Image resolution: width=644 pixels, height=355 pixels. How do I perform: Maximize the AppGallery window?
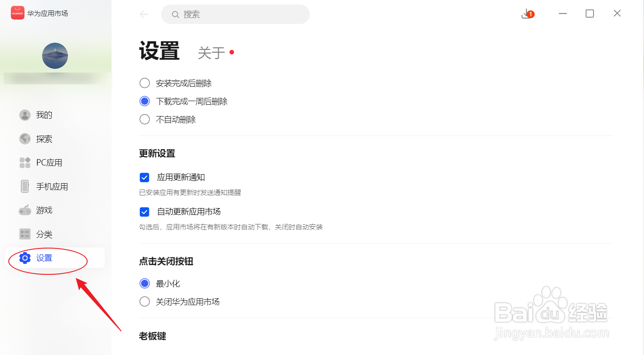pos(590,14)
